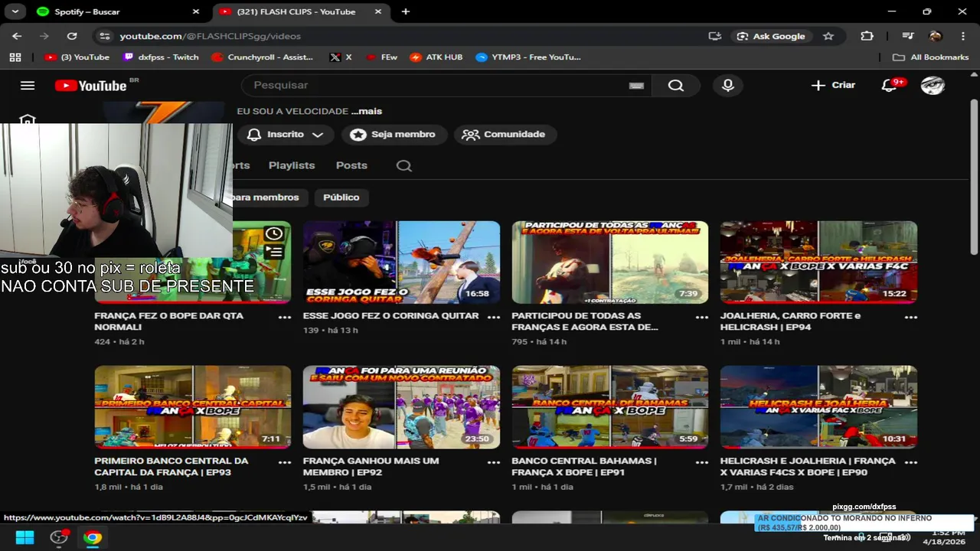The height and width of the screenshot is (551, 980).
Task: Open options for FRANÇA GANHOU MAIS UM MEMBRO
Action: (493, 462)
